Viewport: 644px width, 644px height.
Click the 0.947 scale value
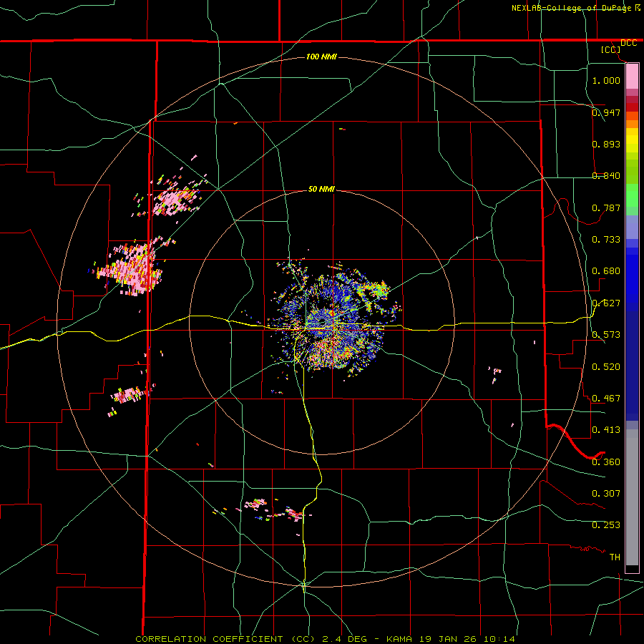[606, 112]
